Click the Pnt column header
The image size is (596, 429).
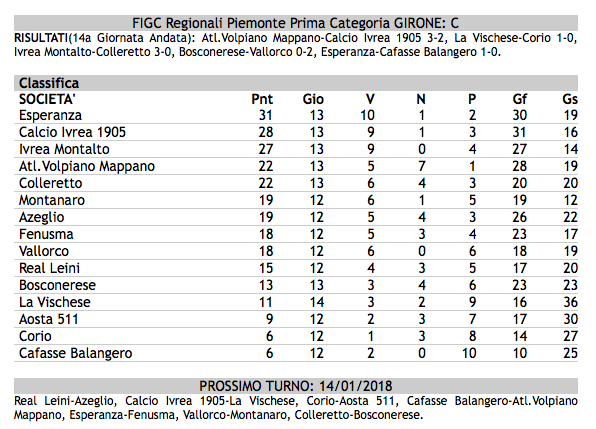coord(262,99)
